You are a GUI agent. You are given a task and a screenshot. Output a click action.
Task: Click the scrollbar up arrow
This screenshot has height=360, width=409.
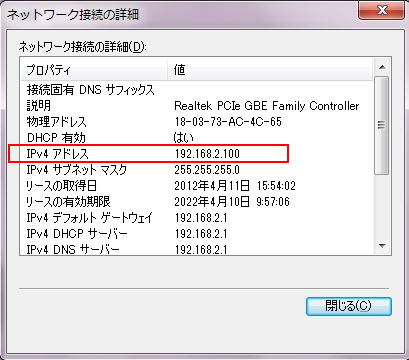[x=382, y=68]
